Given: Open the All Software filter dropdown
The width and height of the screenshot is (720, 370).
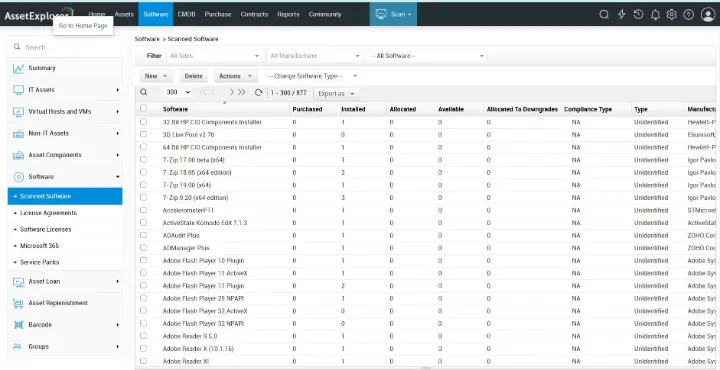Looking at the screenshot, I should click(x=428, y=56).
